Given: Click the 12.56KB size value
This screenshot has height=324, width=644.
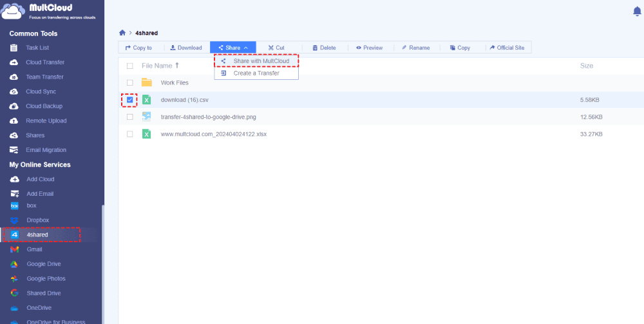Looking at the screenshot, I should coord(591,117).
